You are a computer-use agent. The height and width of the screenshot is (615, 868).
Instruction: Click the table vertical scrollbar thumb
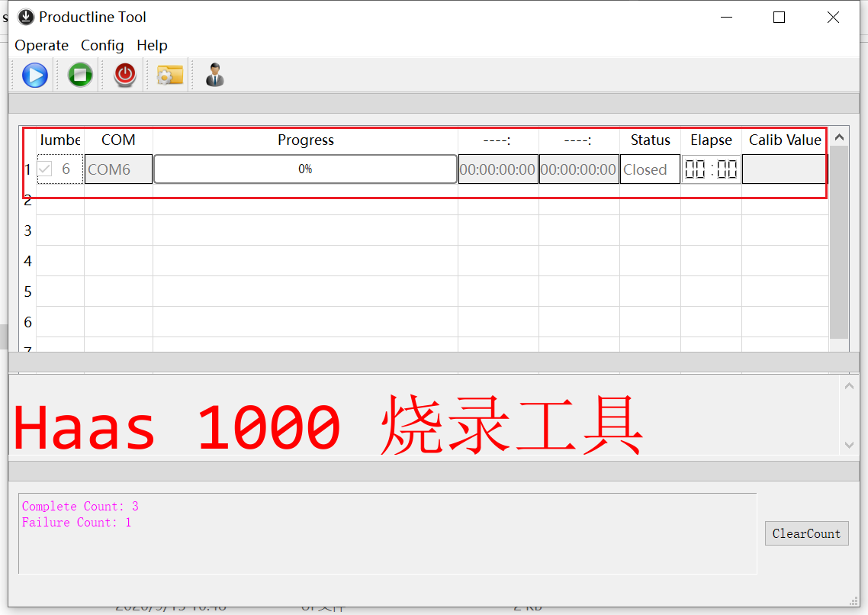click(x=839, y=242)
